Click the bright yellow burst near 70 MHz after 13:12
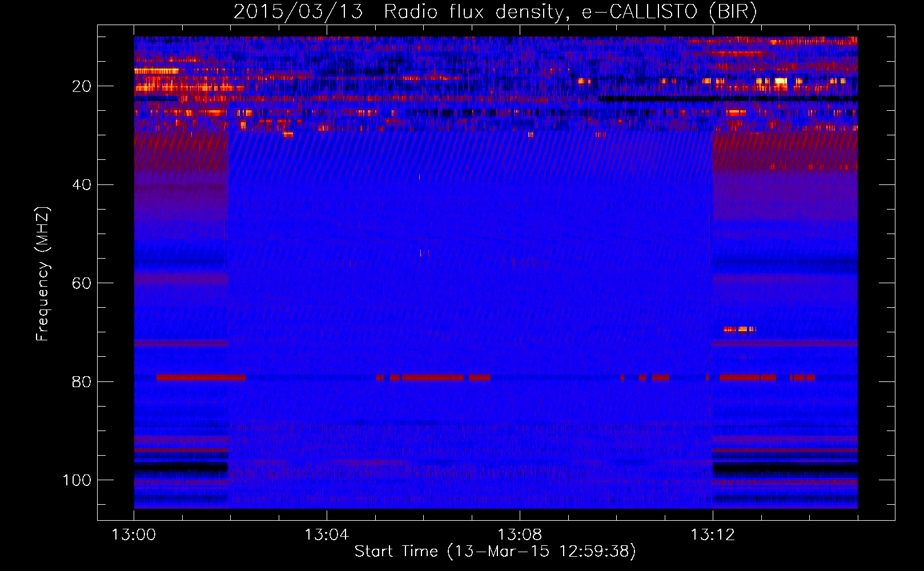 click(740, 329)
